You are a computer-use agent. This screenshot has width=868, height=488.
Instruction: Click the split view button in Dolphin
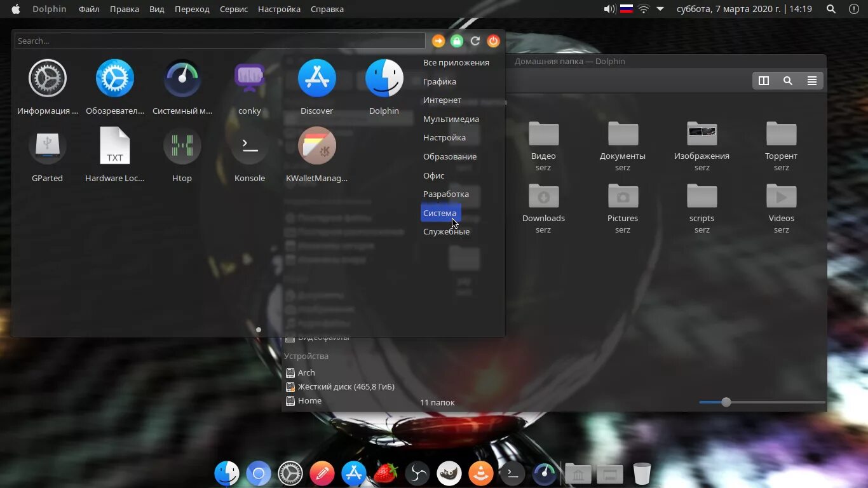764,81
